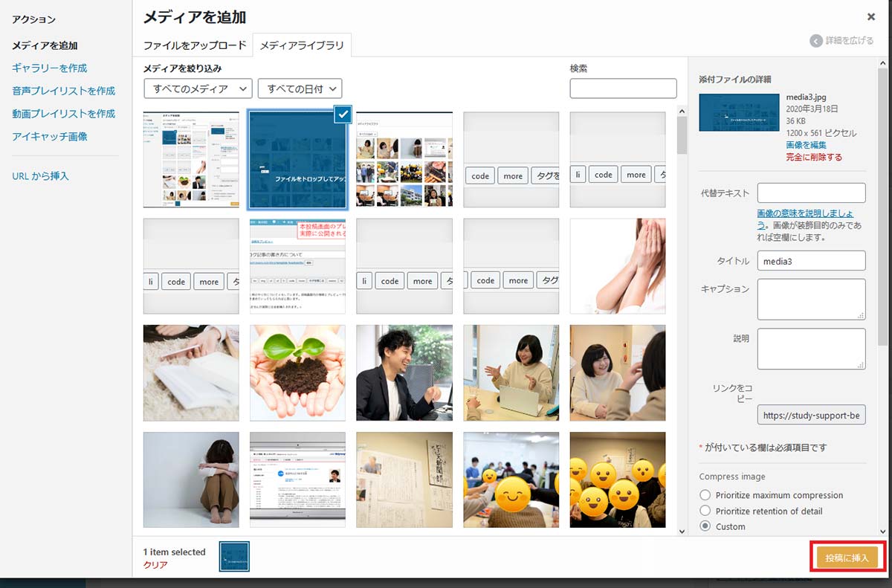Select the Custom compression radio button
This screenshot has width=892, height=588.
click(x=705, y=526)
